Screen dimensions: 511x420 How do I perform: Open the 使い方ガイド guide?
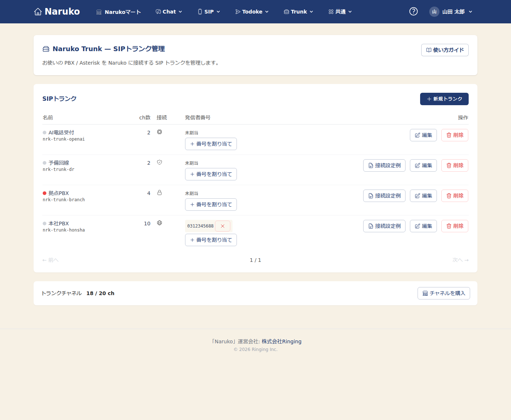pyautogui.click(x=445, y=50)
